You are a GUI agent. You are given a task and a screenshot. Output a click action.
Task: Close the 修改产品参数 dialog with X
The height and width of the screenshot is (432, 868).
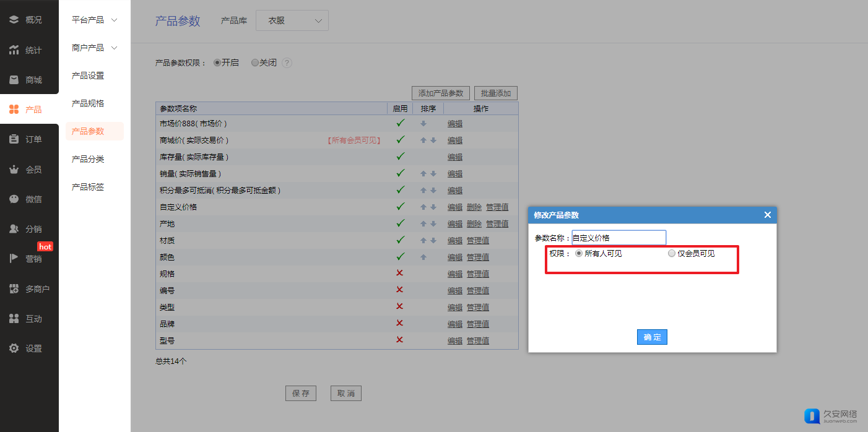[767, 215]
